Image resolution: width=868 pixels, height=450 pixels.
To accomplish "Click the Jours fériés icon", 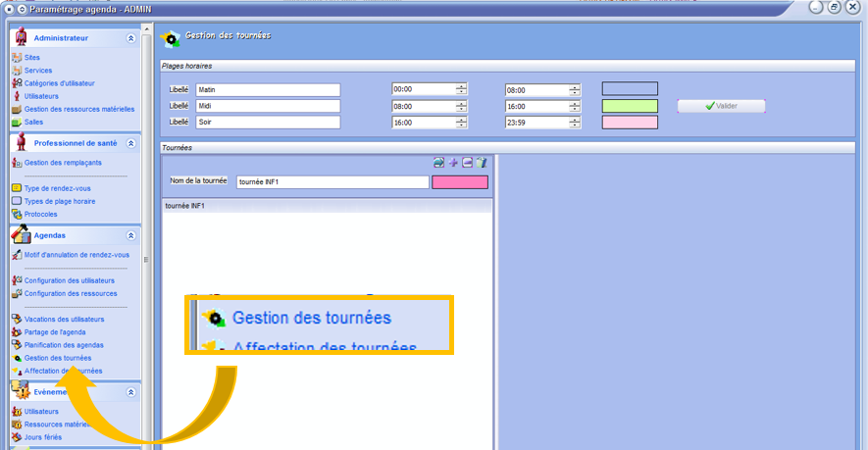I will click(17, 437).
